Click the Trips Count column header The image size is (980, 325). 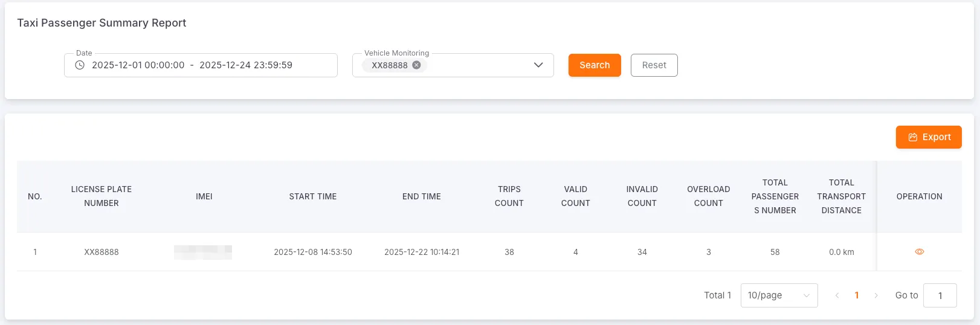click(509, 196)
